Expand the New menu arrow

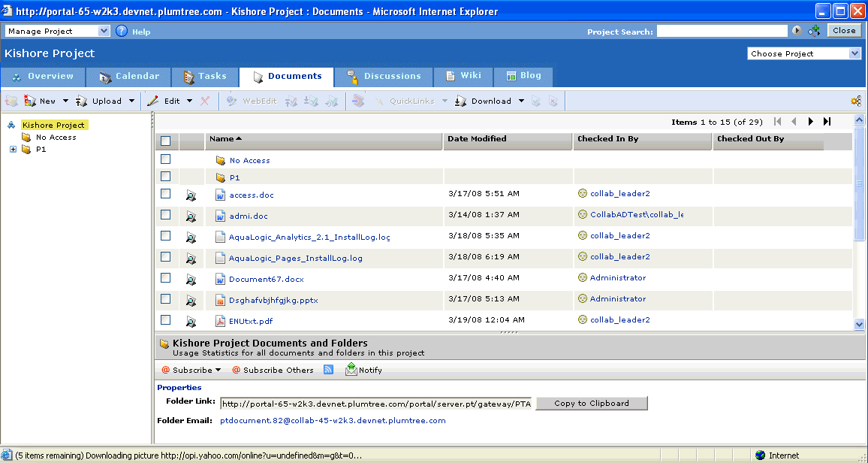pos(65,101)
